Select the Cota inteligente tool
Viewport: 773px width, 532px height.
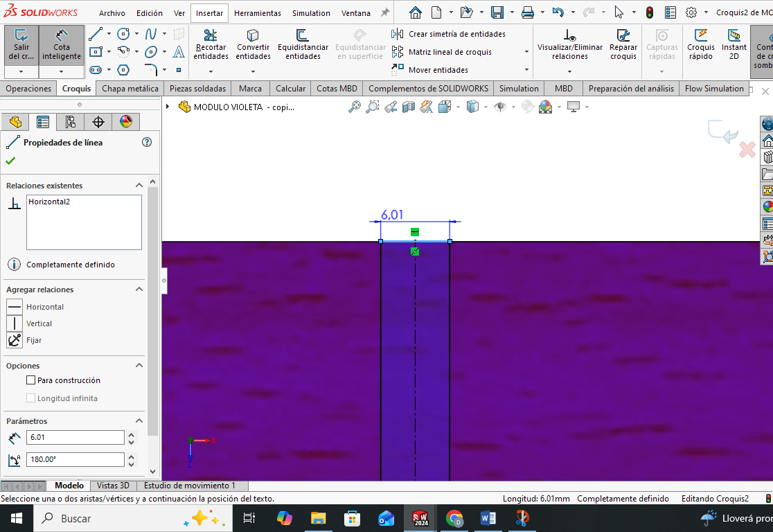[61, 45]
